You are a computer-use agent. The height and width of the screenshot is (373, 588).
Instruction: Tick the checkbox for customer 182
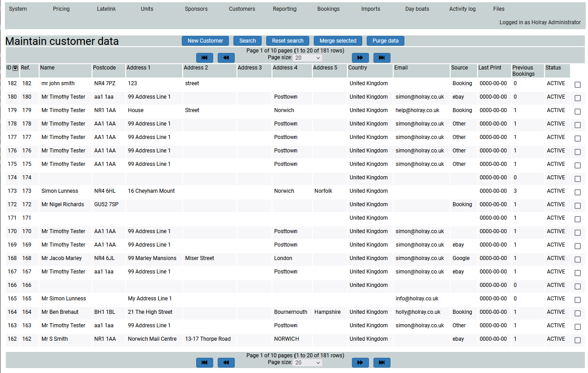tap(578, 85)
